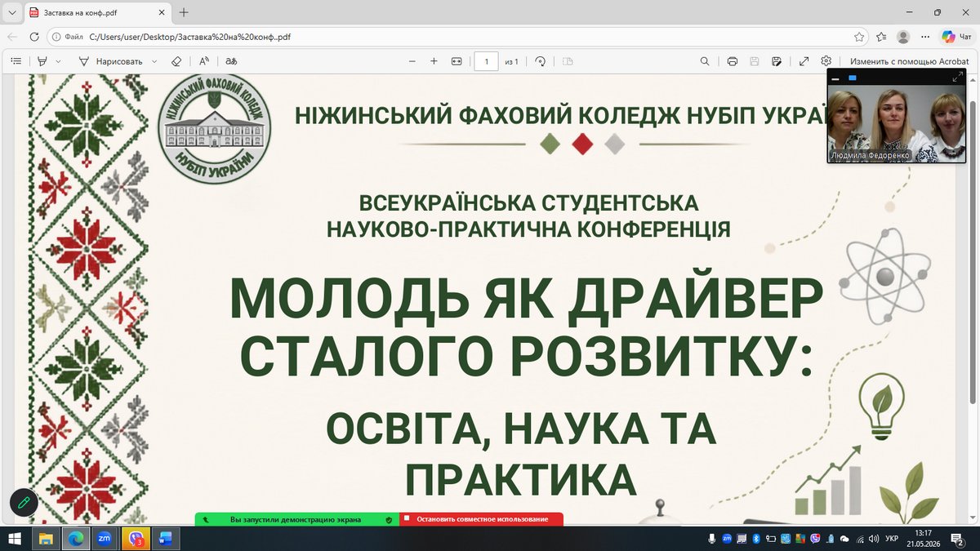The width and height of the screenshot is (980, 551).
Task: Click the Read aloud icon
Action: (x=204, y=61)
